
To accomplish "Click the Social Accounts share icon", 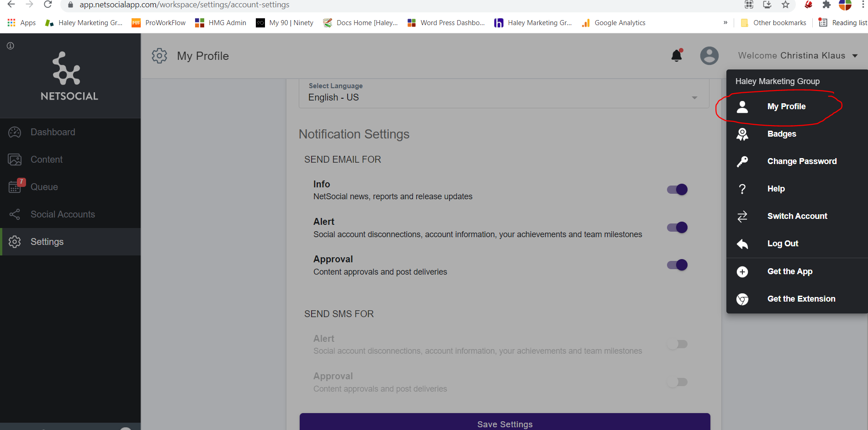I will (15, 214).
